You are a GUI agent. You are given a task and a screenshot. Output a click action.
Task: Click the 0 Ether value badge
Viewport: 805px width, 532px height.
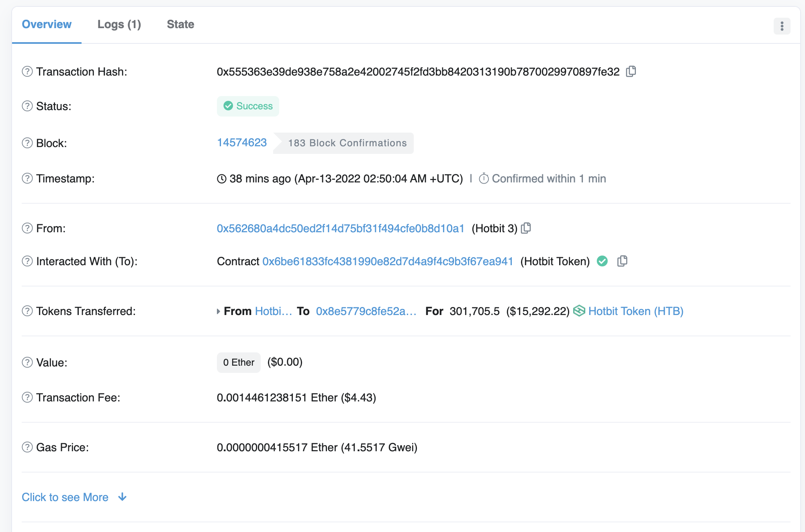239,362
